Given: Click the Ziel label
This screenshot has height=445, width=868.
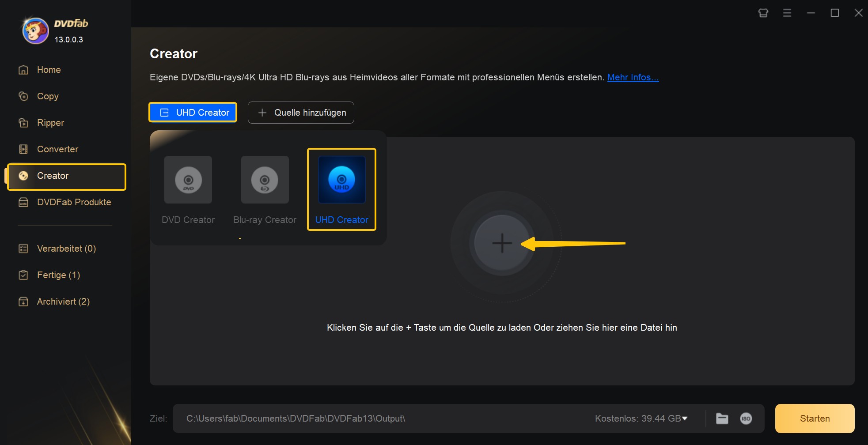Looking at the screenshot, I should [159, 419].
